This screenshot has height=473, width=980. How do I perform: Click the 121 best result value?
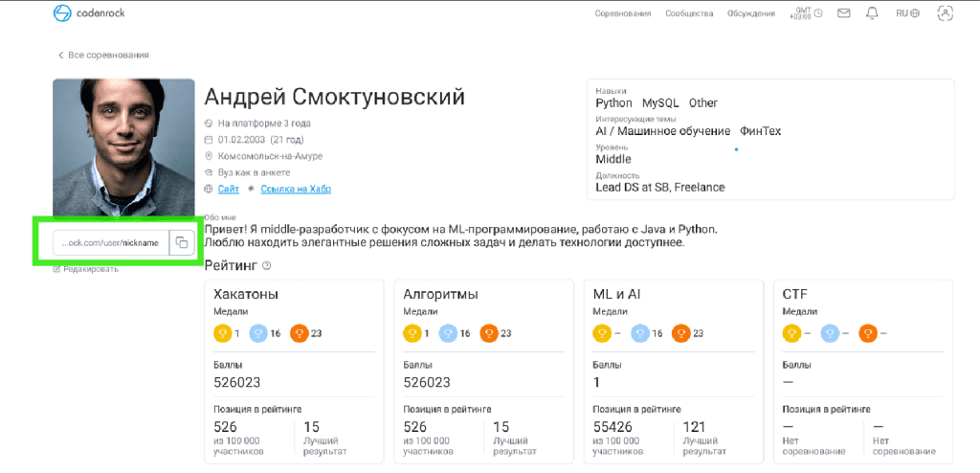(x=693, y=427)
